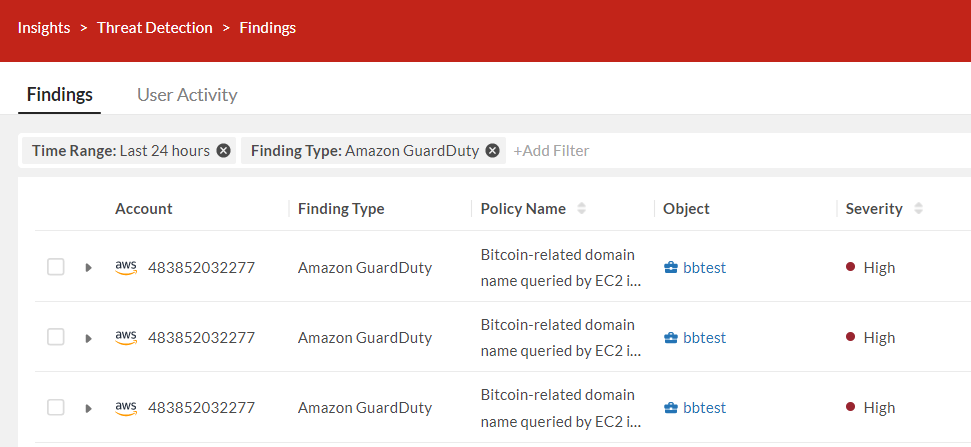Select the first finding's checkbox
The width and height of the screenshot is (971, 447).
pos(56,267)
